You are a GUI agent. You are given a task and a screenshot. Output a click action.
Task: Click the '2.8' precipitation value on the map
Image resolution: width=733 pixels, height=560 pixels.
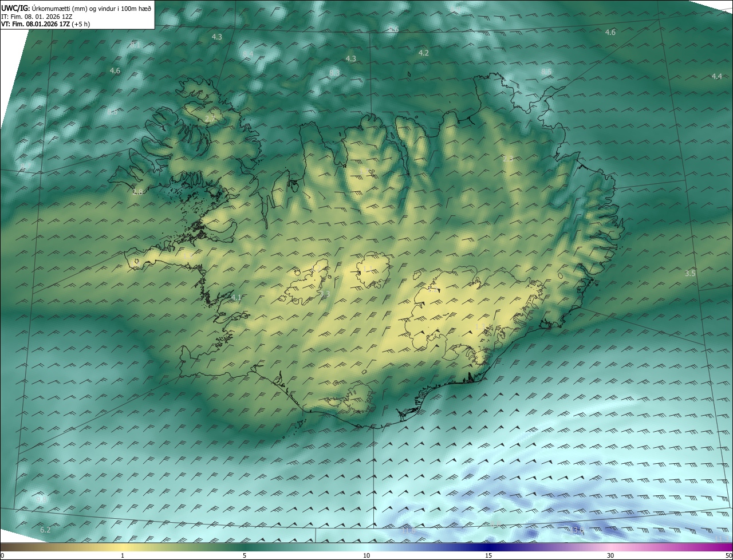[138, 191]
